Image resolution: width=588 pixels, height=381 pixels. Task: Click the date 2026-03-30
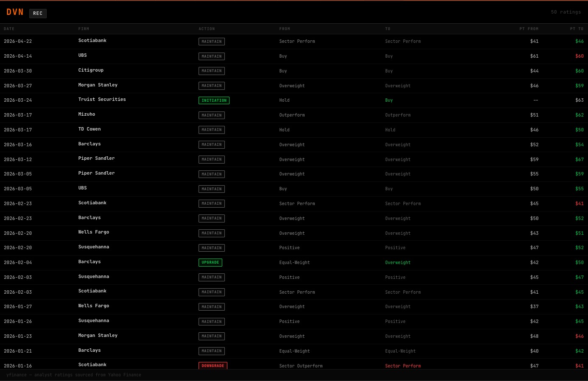[x=18, y=71]
